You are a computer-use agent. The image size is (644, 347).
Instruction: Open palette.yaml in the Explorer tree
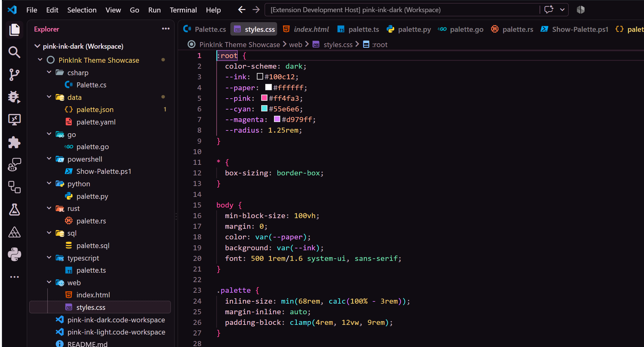click(x=100, y=122)
